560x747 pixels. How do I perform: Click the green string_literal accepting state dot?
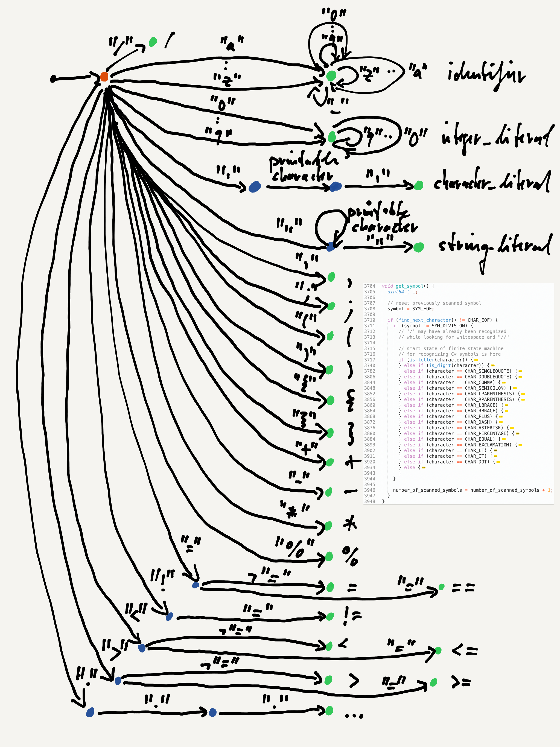(x=418, y=247)
